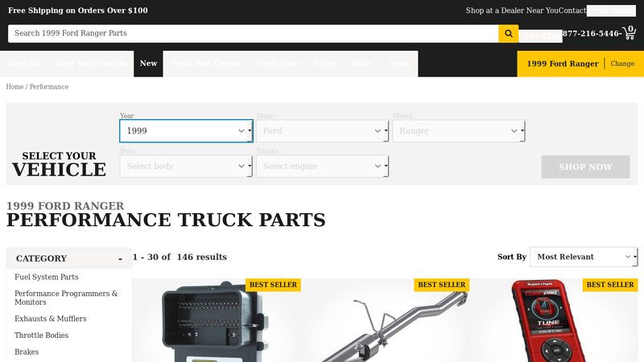Open the Truck Caps menu
Viewport: 644px width, 362px height.
277,64
